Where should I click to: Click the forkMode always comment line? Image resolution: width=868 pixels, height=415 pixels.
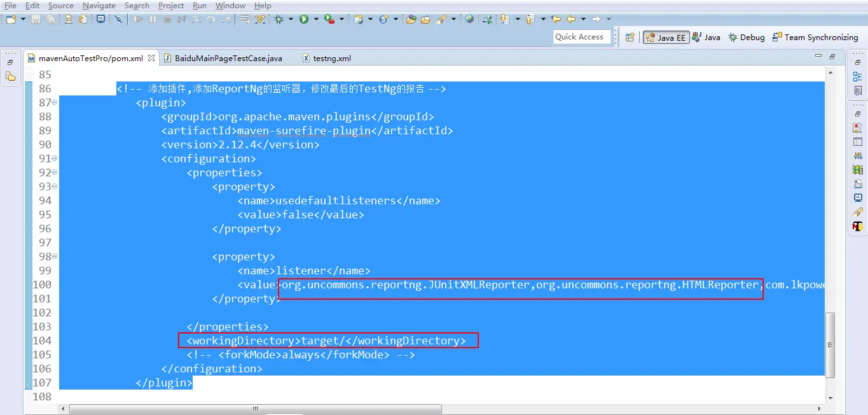point(301,355)
